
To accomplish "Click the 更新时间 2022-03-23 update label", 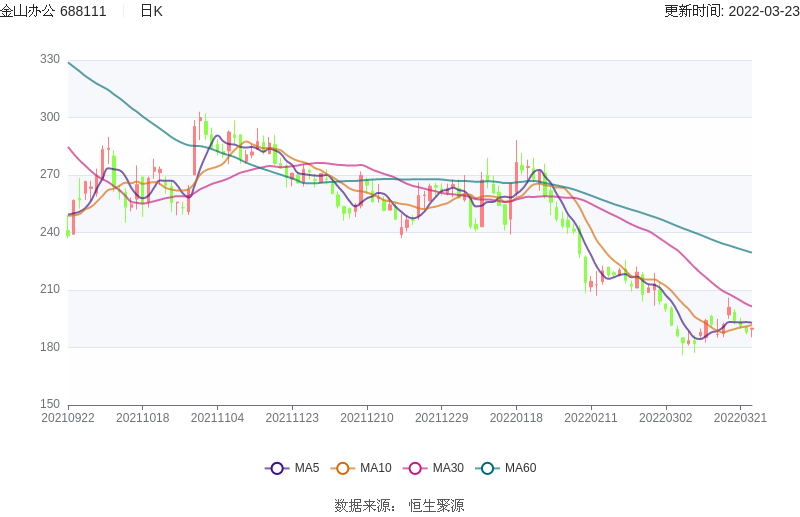I will [731, 11].
